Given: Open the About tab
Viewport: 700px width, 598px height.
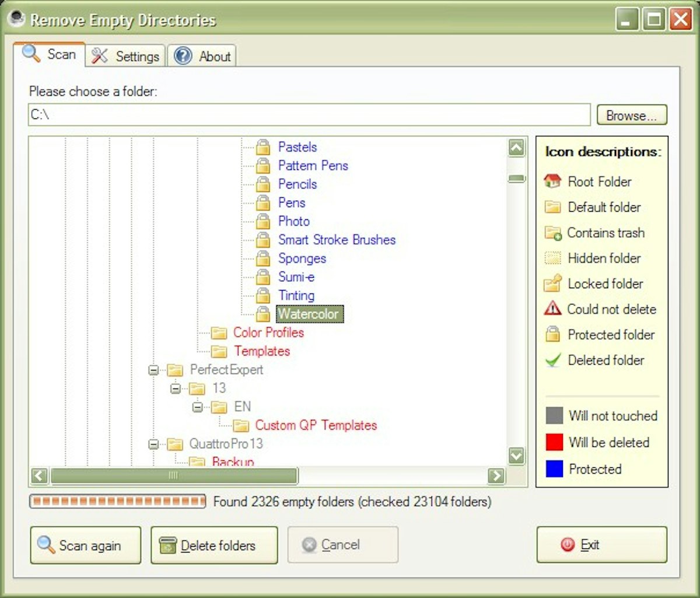Looking at the screenshot, I should pyautogui.click(x=202, y=55).
